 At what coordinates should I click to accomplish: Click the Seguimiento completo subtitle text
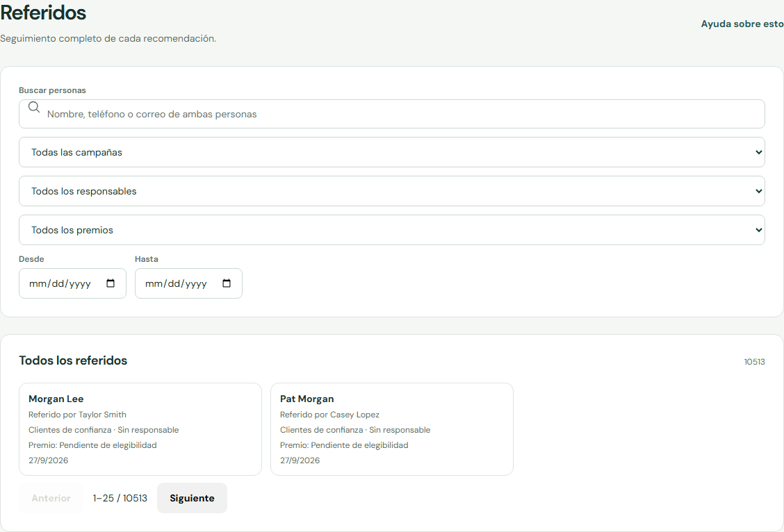[108, 38]
